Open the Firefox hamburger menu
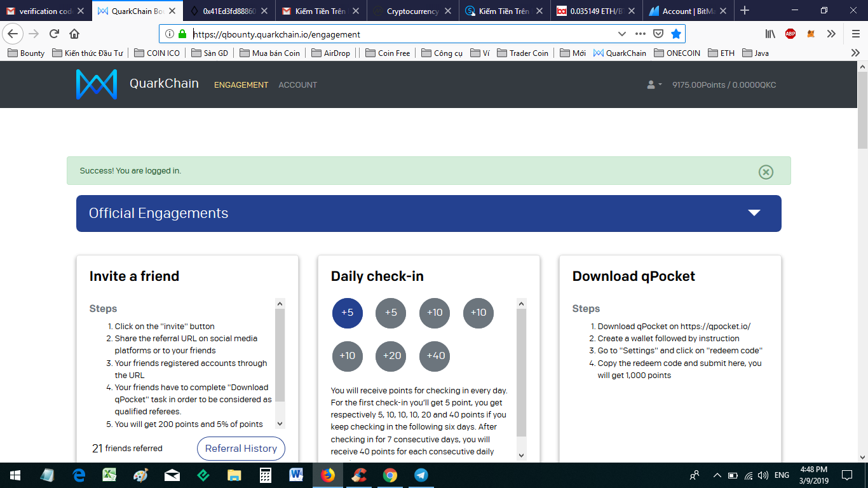The image size is (868, 488). (855, 34)
